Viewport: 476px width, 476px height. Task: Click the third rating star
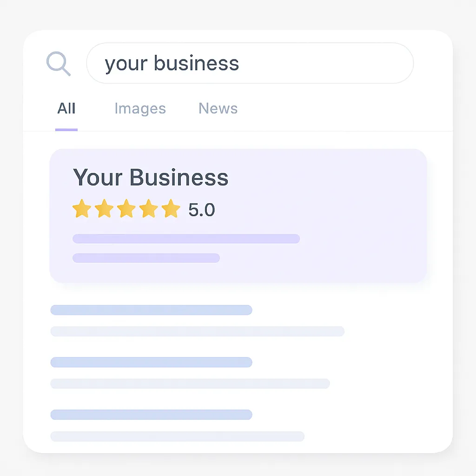click(126, 209)
